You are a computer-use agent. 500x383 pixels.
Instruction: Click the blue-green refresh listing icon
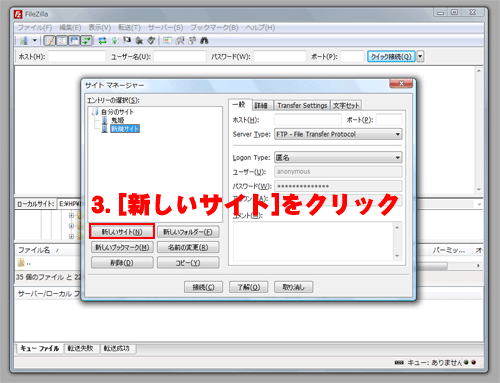103,41
